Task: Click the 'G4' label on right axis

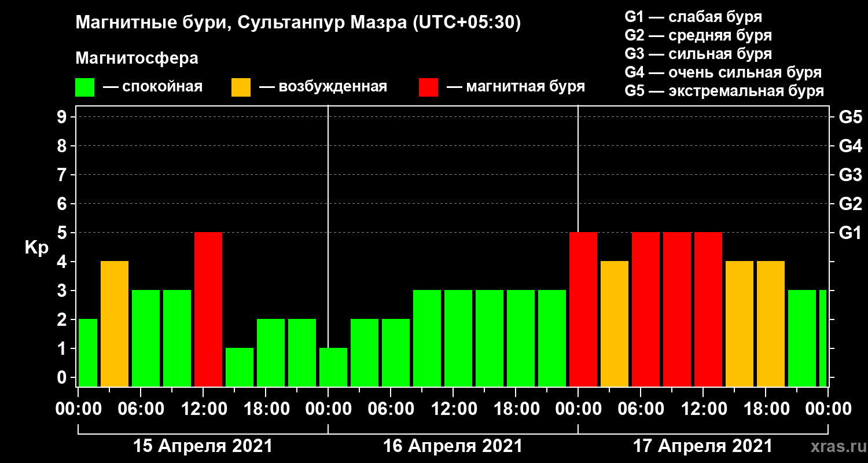Action: [850, 146]
